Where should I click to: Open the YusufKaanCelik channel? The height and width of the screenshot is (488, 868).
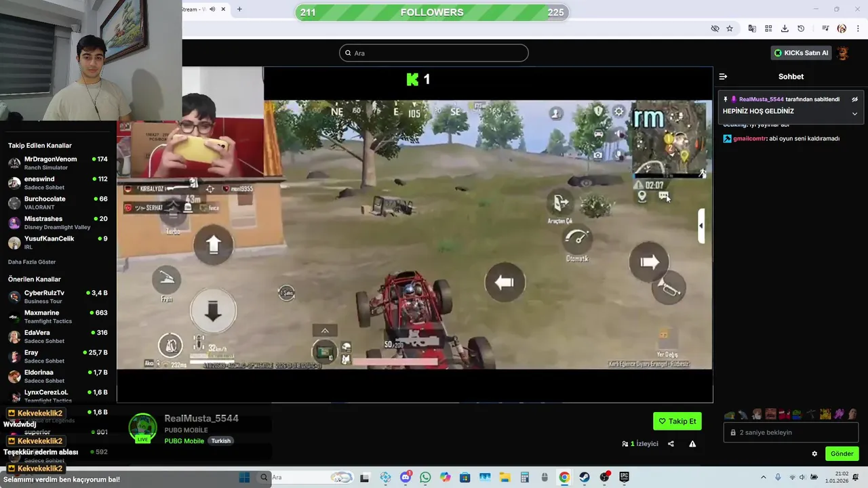(x=58, y=242)
